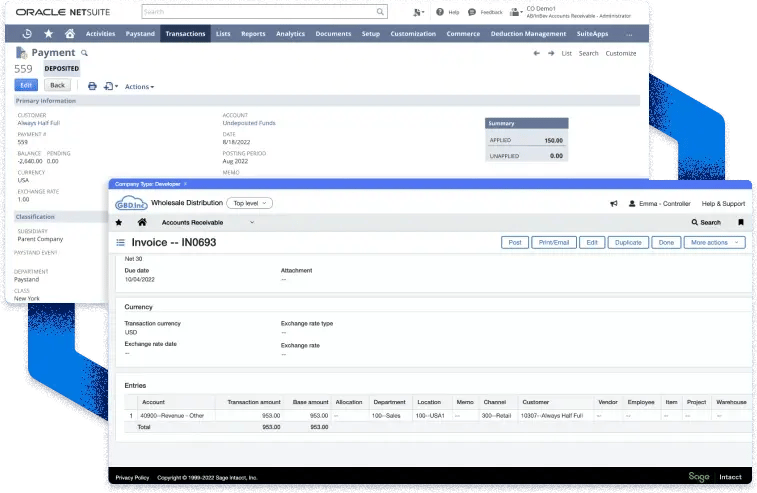Open NetSuite Feedback speech bubble icon
The height and width of the screenshot is (493, 757).
click(x=472, y=12)
